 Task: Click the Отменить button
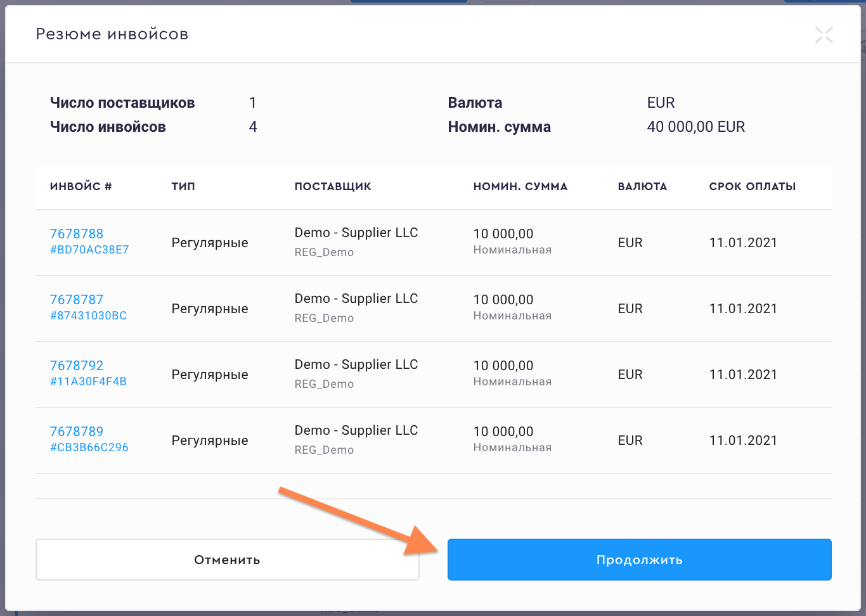click(227, 560)
